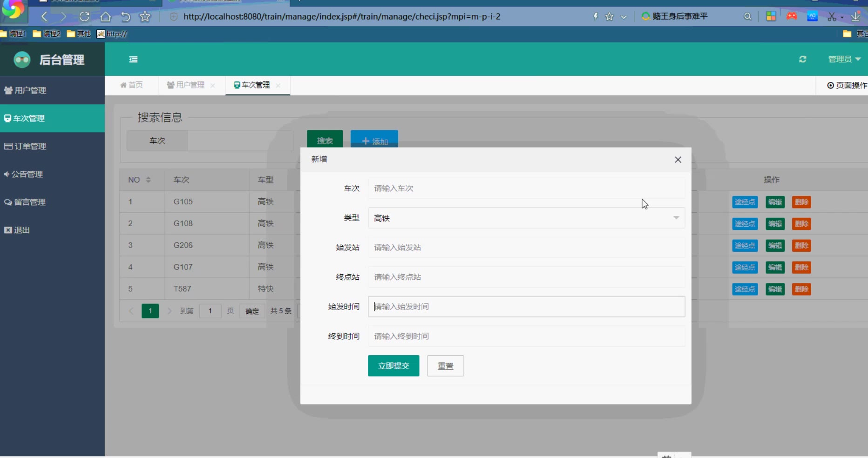Click the star icon right of the URL
This screenshot has width=868, height=458.
click(x=610, y=16)
